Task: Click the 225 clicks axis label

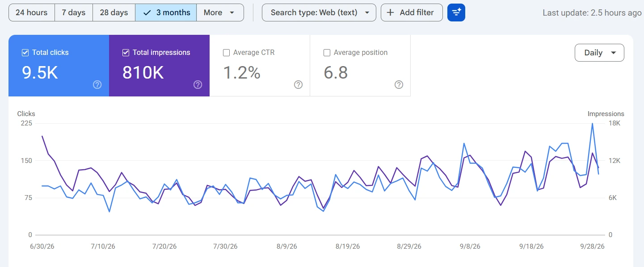Action: pyautogui.click(x=27, y=123)
